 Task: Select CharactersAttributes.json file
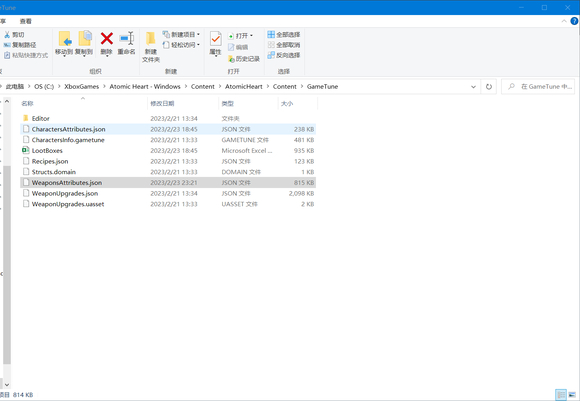[168, 129]
